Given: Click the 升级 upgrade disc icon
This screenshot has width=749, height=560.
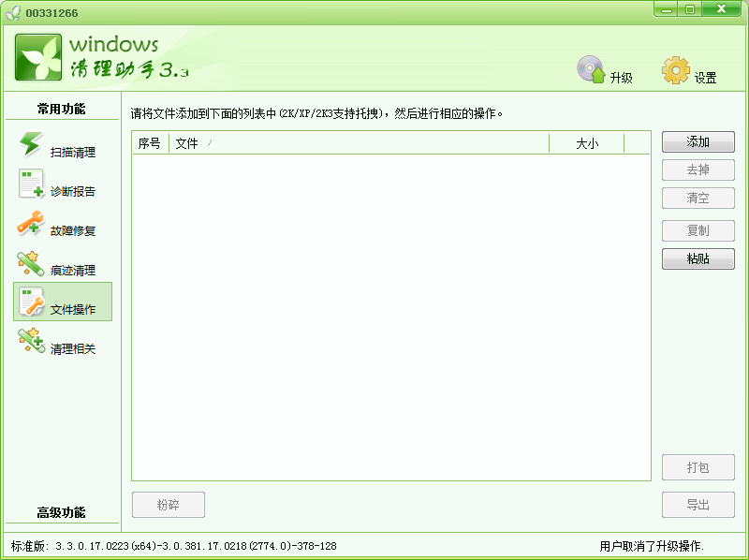Looking at the screenshot, I should (x=591, y=69).
